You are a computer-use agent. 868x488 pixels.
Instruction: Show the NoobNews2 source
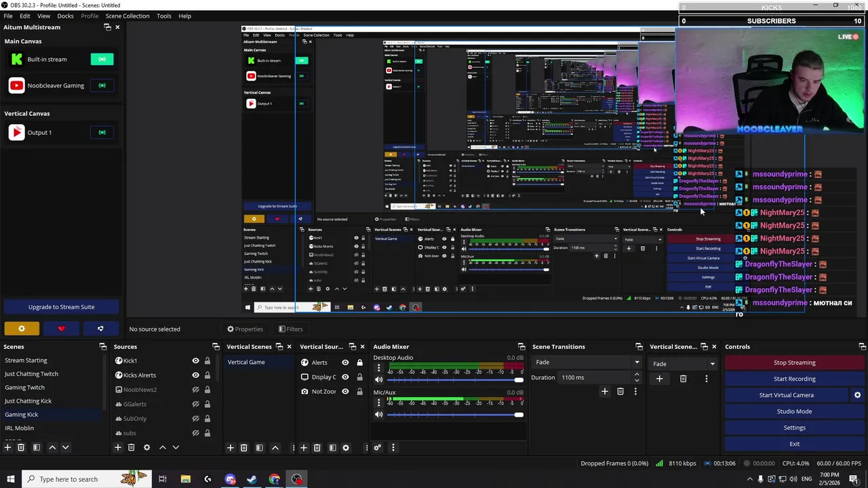195,390
